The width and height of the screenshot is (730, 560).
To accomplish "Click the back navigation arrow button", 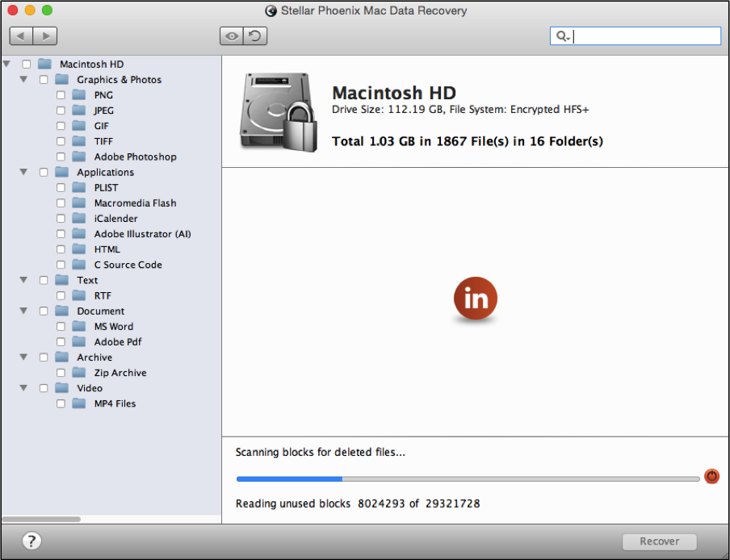I will pyautogui.click(x=21, y=36).
